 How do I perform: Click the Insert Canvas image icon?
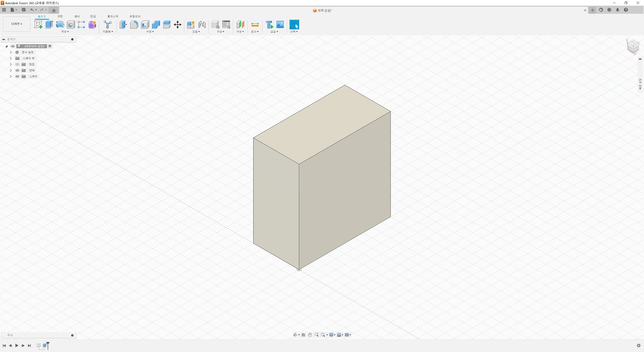click(x=280, y=24)
